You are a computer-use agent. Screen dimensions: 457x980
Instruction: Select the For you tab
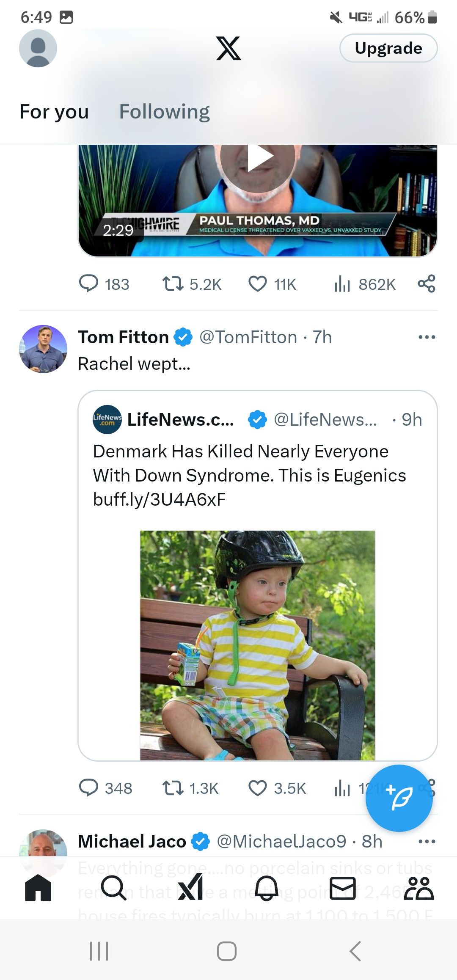coord(54,112)
